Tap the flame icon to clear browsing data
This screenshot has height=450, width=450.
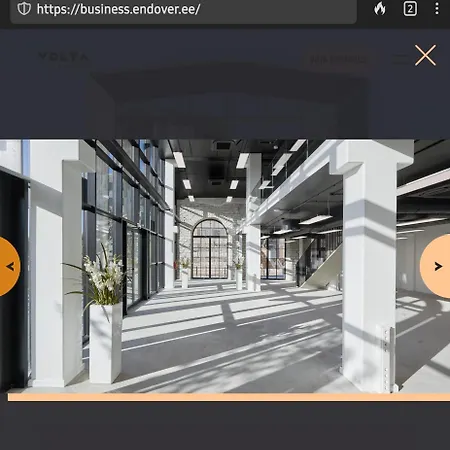[x=380, y=9]
